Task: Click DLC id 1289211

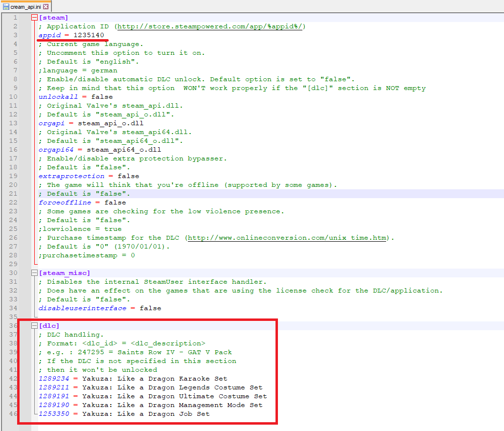Action: pos(54,387)
